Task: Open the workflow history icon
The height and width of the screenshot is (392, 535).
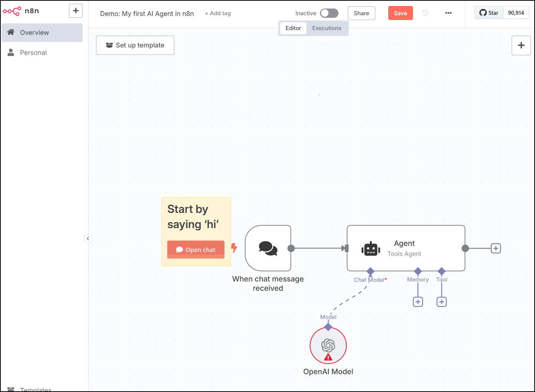Action: [x=426, y=13]
